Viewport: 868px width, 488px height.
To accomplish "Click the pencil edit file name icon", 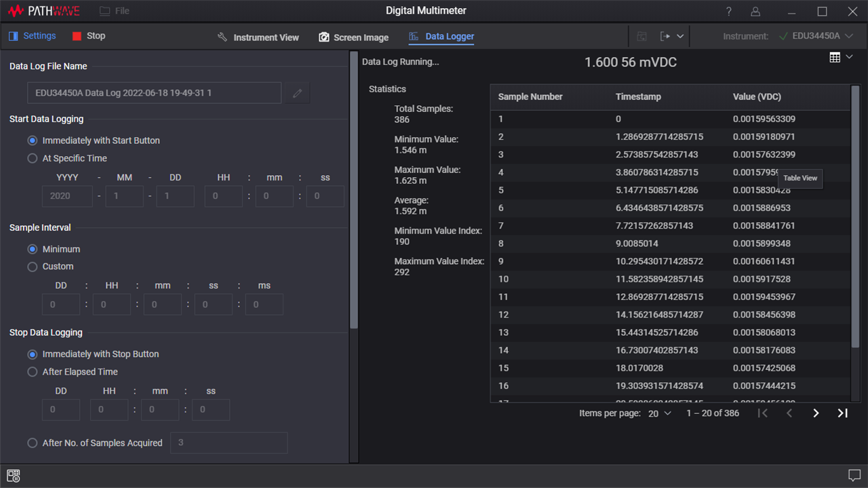I will [297, 93].
